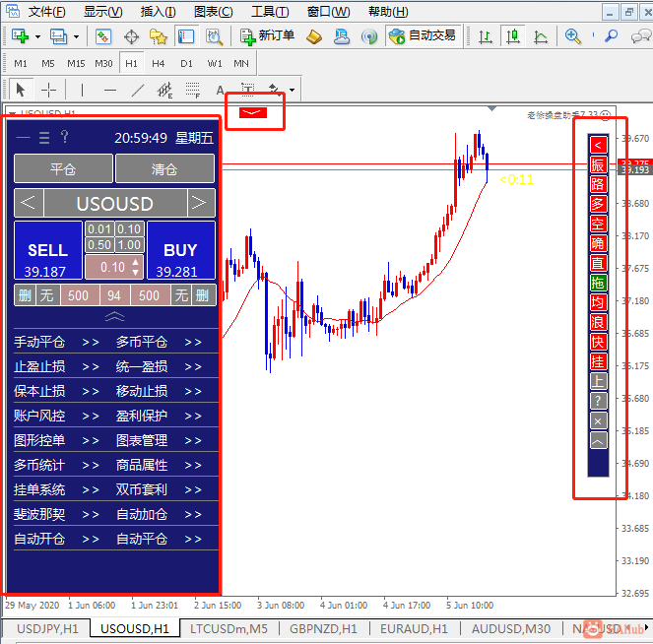This screenshot has height=644, width=653.
Task: Choose the 0.50 lot preset
Action: coord(99,245)
